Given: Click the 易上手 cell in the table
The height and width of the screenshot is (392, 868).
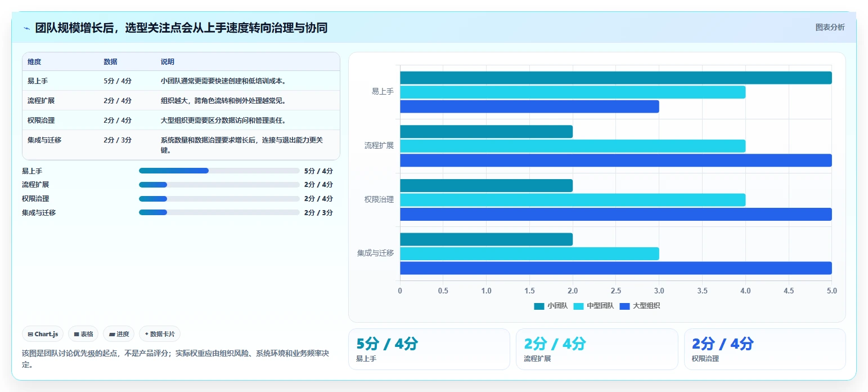Looking at the screenshot, I should click(x=38, y=81).
